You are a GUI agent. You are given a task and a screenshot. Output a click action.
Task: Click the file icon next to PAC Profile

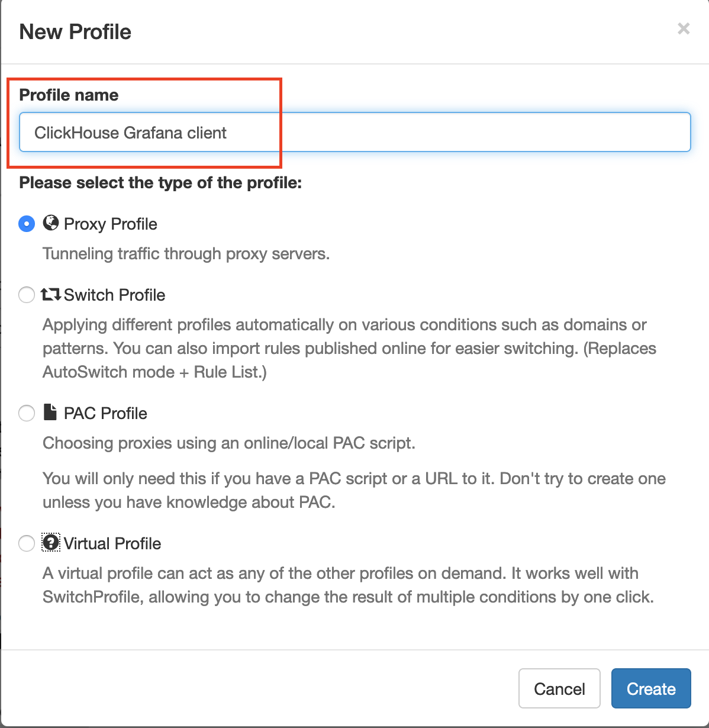[51, 412]
